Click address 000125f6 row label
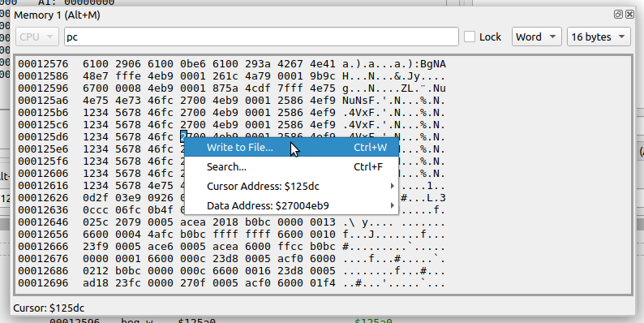Image resolution: width=644 pixels, height=323 pixels. [43, 161]
